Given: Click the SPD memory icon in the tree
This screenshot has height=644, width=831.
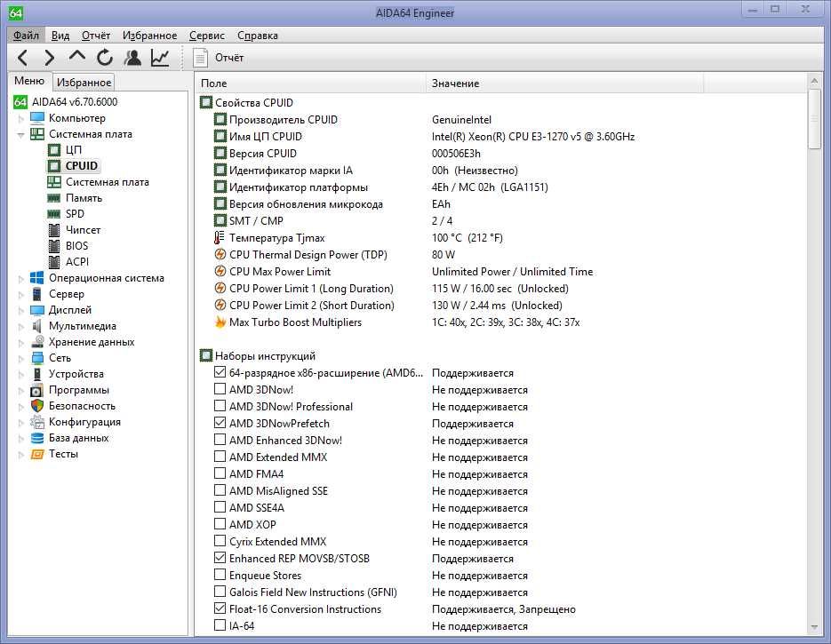Looking at the screenshot, I should [54, 214].
